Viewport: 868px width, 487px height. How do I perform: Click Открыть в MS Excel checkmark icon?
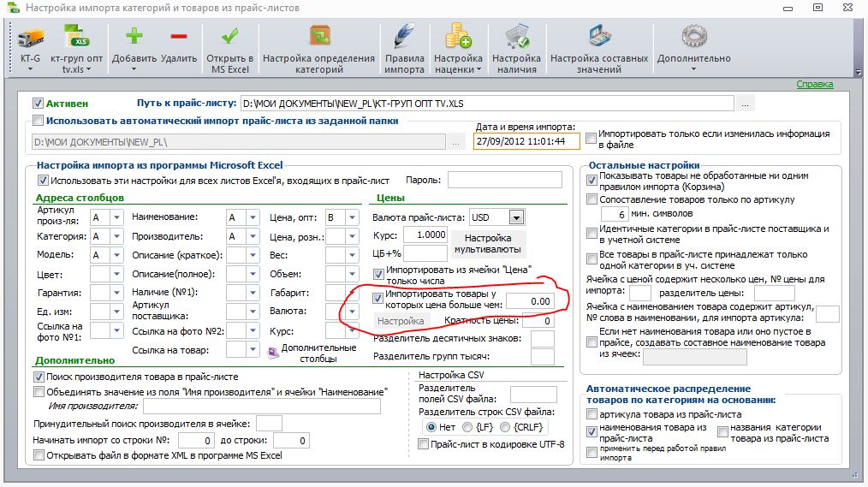click(229, 37)
